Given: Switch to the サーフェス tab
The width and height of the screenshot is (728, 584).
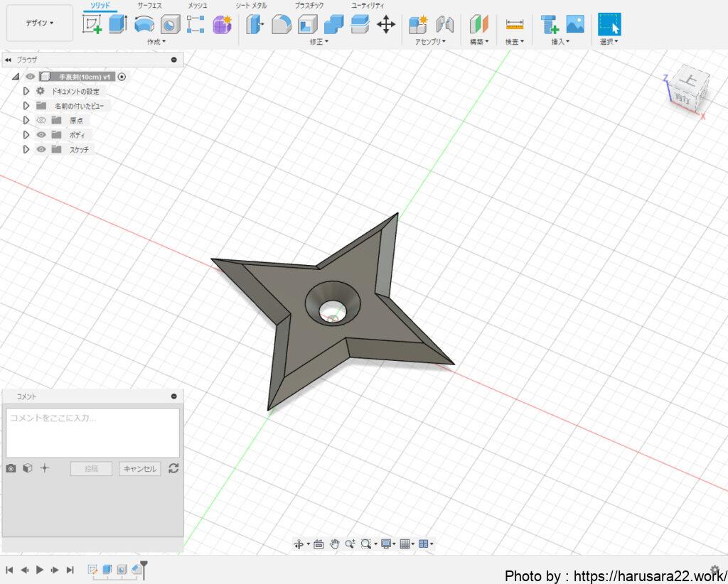Looking at the screenshot, I should pos(149,6).
